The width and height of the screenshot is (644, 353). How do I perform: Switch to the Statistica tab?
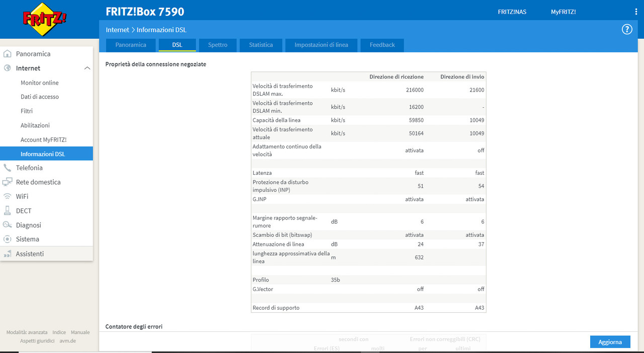pyautogui.click(x=261, y=45)
